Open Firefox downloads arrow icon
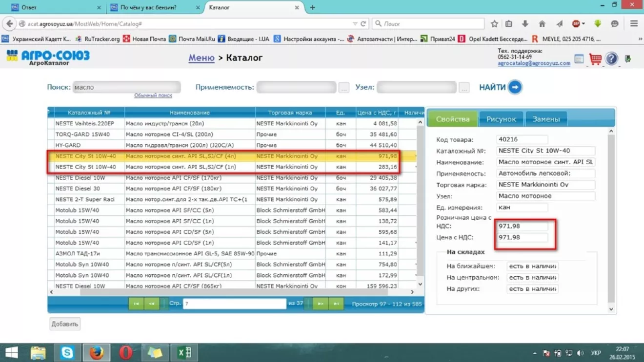Screen dimensions: 644x362 tap(525, 23)
